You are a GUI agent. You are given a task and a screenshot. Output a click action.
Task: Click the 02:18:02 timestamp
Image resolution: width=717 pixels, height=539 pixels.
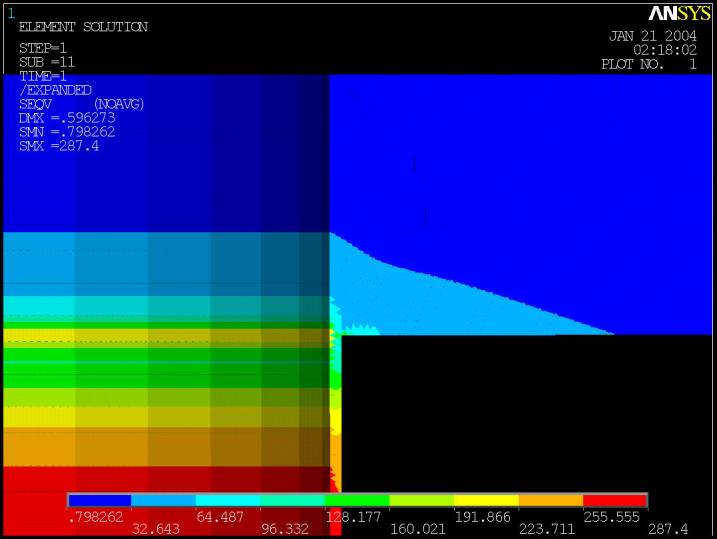click(665, 50)
